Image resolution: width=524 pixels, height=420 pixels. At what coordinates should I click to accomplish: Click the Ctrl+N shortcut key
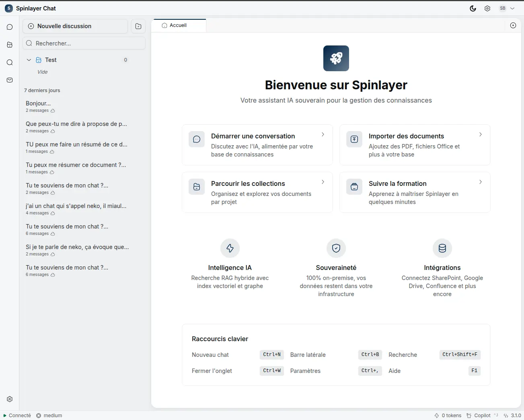click(272, 354)
